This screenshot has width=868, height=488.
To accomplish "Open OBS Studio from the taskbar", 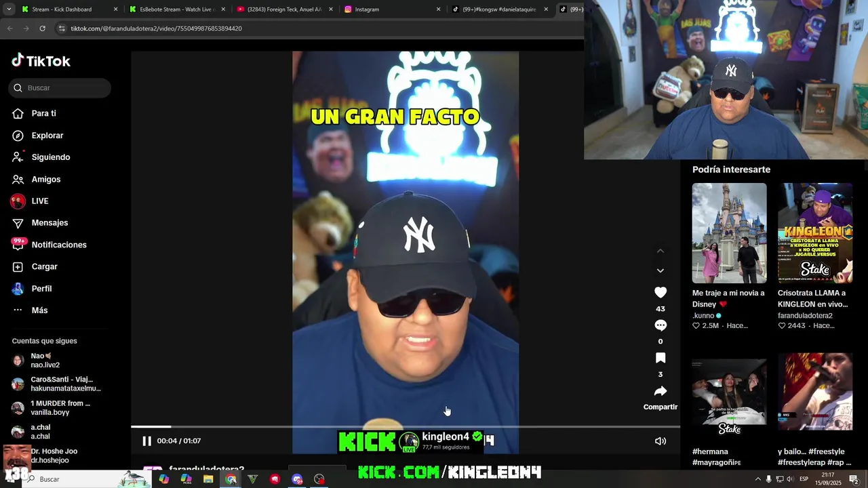I will [x=319, y=479].
